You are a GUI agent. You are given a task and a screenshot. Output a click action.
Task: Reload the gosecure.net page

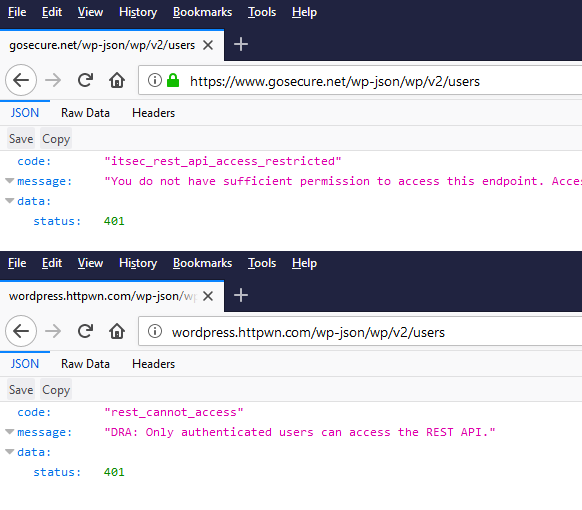(x=85, y=80)
